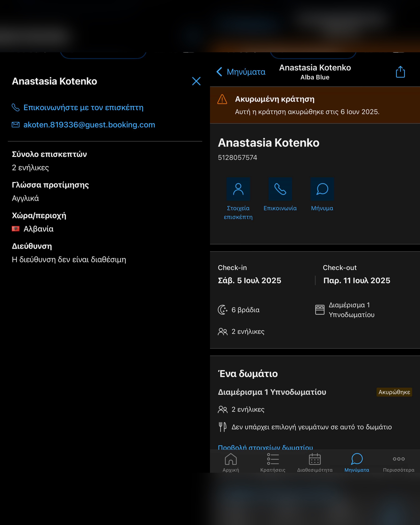Tap reservation number 5128057574
The height and width of the screenshot is (525, 420).
(237, 157)
